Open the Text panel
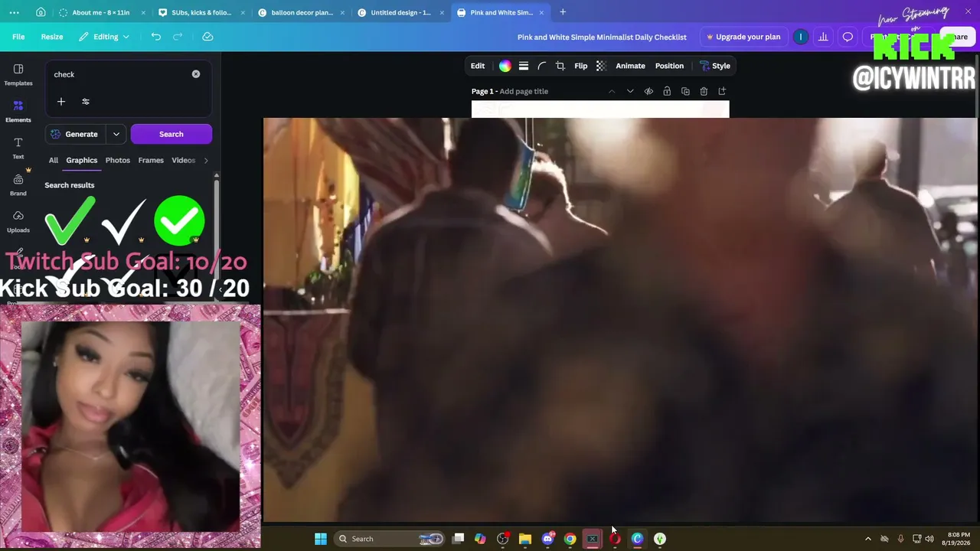980x551 pixels. click(x=18, y=148)
